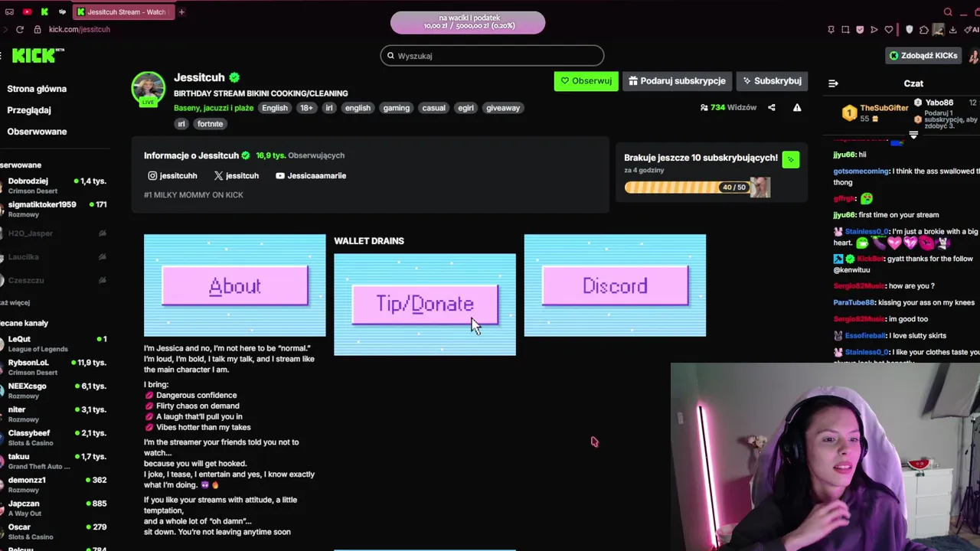Open the RybsonLoL recommended channel
The image size is (980, 551).
pyautogui.click(x=54, y=367)
